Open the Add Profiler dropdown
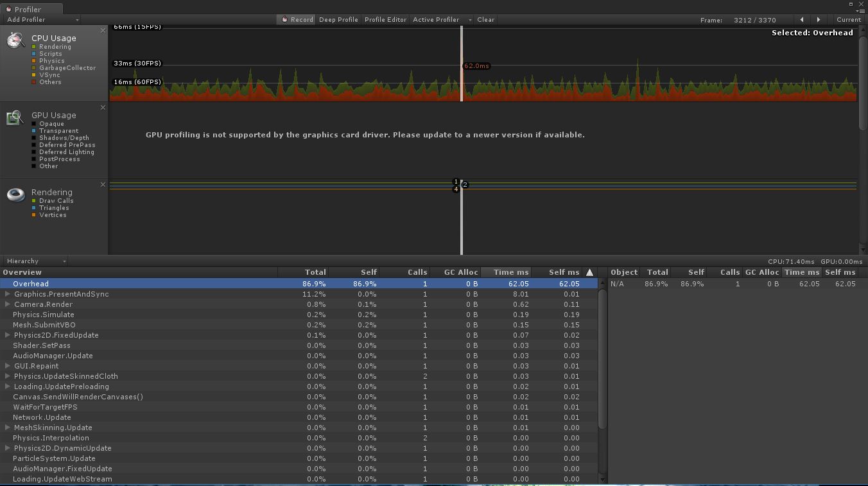868x486 pixels. 42,20
